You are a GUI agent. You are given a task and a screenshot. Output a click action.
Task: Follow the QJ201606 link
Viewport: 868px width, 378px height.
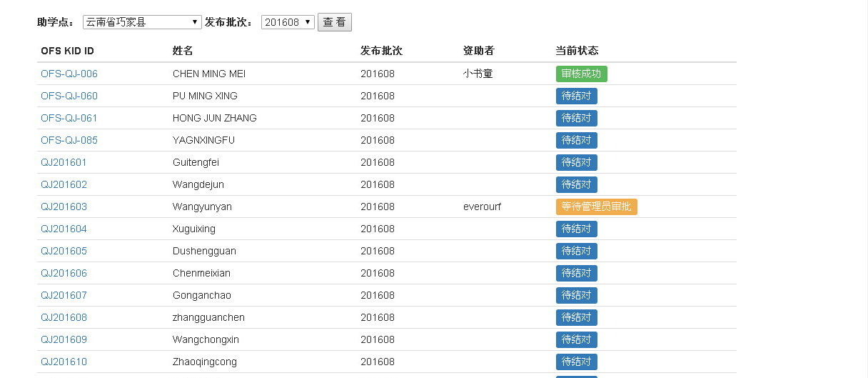pyautogui.click(x=64, y=273)
